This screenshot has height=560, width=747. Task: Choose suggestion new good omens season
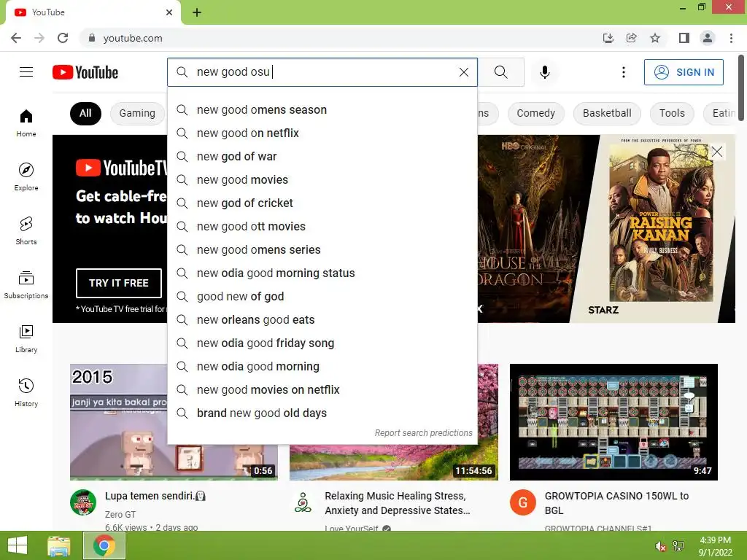click(x=322, y=109)
